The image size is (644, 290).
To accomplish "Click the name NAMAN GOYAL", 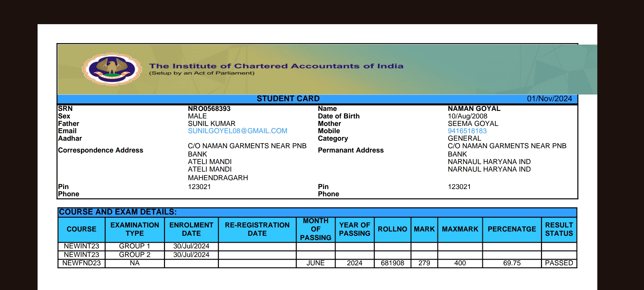I will click(474, 109).
